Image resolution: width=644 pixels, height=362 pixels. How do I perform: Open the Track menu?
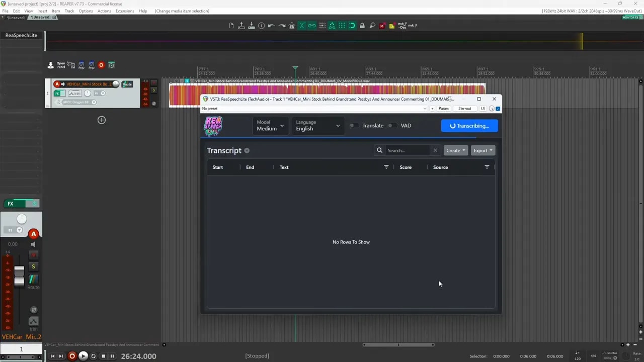[69, 11]
